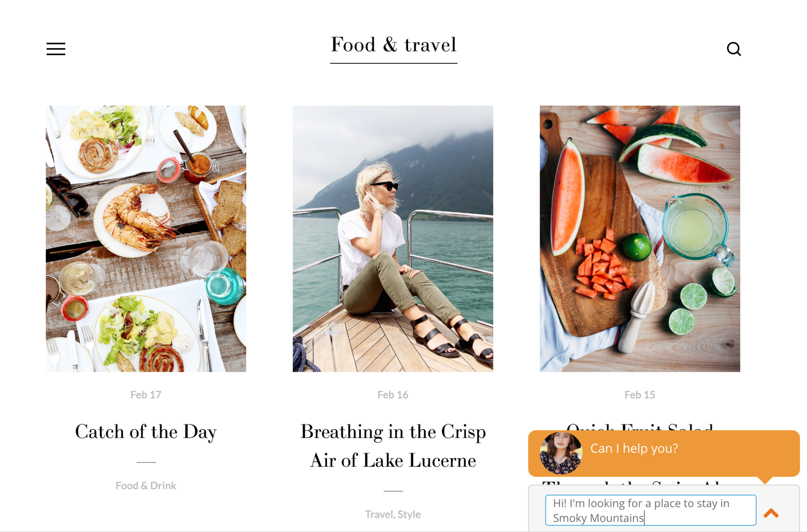Select the Travel, Style category link
The image size is (807, 532).
[393, 514]
